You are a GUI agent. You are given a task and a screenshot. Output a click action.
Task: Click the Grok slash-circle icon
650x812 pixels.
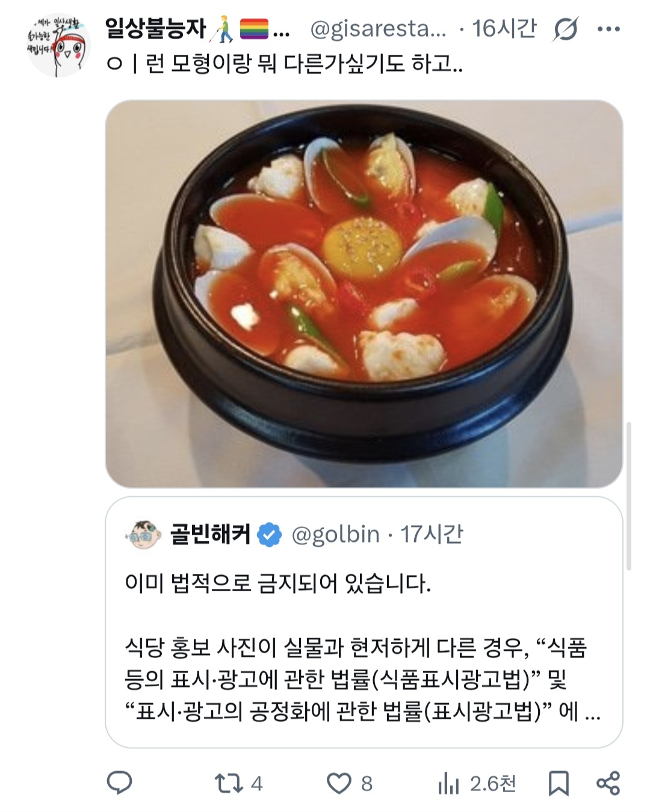coord(565,29)
